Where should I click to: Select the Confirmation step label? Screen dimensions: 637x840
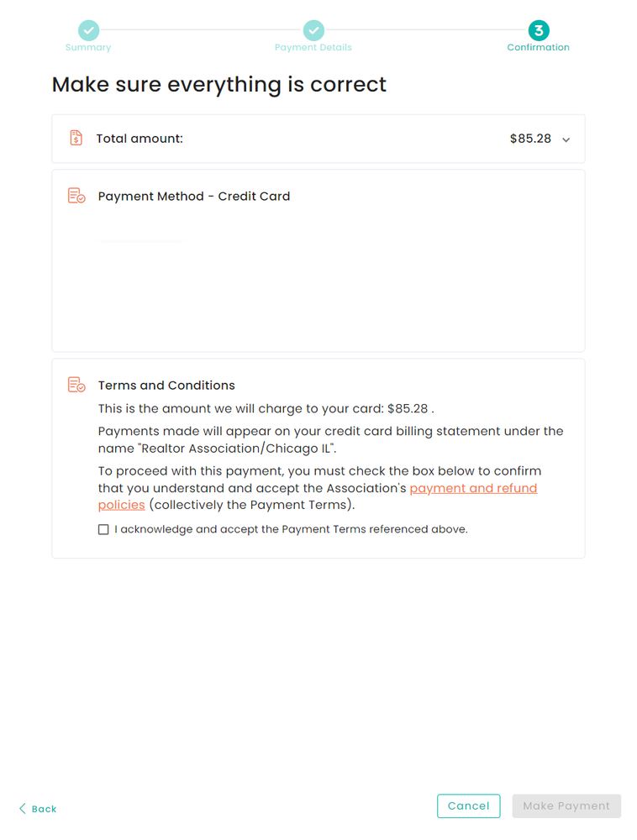point(539,47)
